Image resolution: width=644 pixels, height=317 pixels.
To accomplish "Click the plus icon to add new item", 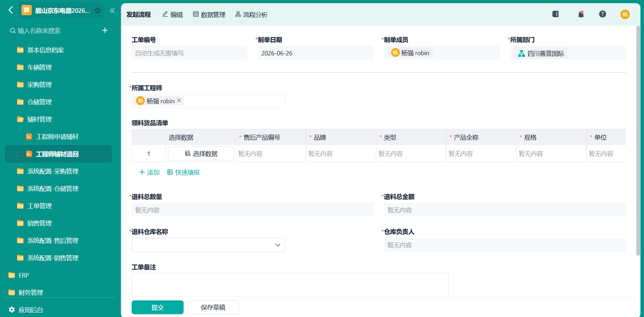I will [x=105, y=30].
